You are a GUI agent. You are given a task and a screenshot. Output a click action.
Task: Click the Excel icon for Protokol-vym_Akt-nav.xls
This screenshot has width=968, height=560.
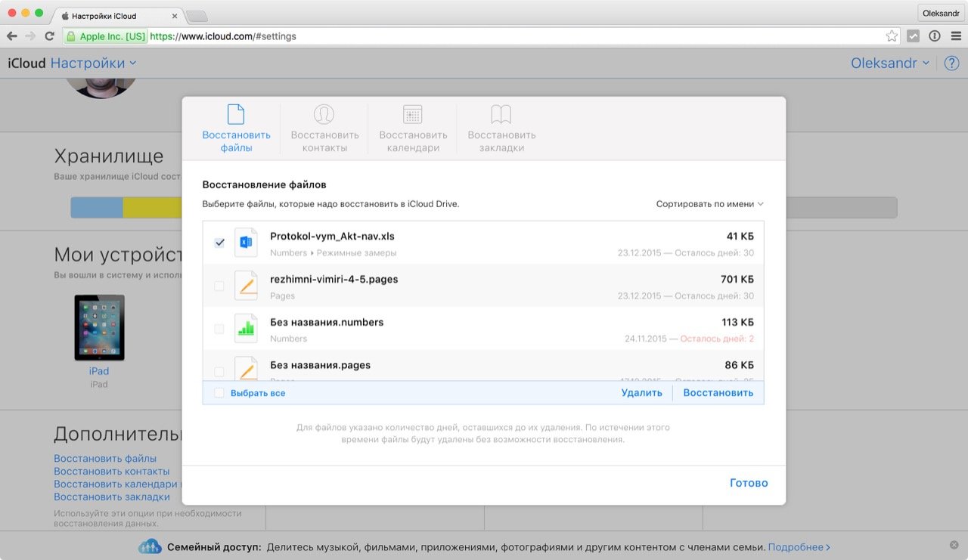(x=246, y=243)
